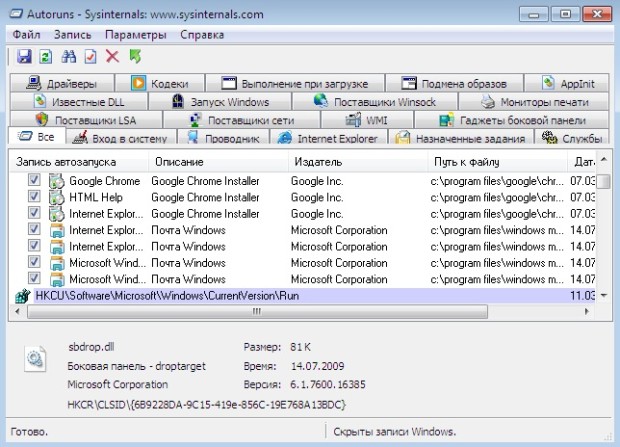This screenshot has height=447, width=620.
Task: Click the green arrow Jump to icon
Action: (135, 57)
